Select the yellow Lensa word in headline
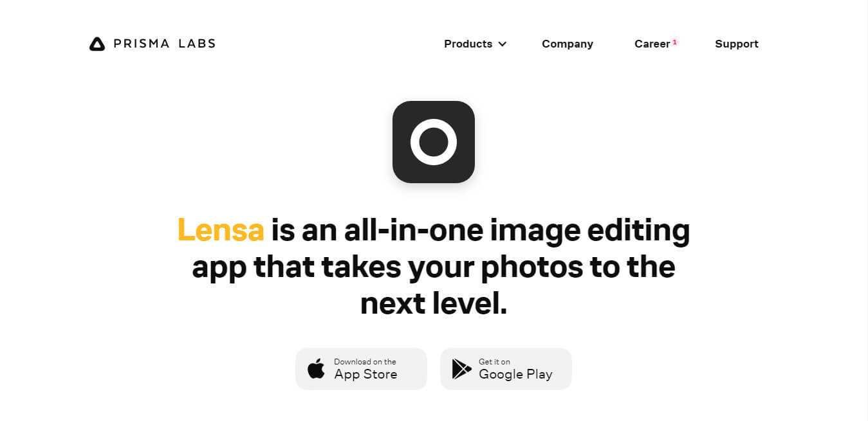 pos(221,229)
